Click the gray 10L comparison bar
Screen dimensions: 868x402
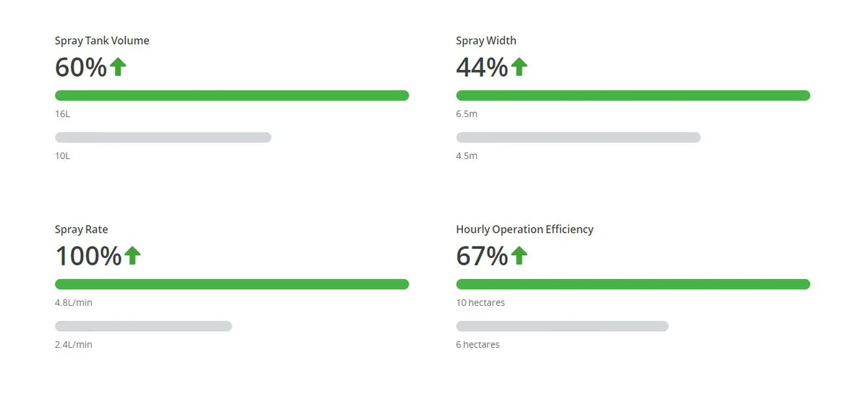point(163,137)
